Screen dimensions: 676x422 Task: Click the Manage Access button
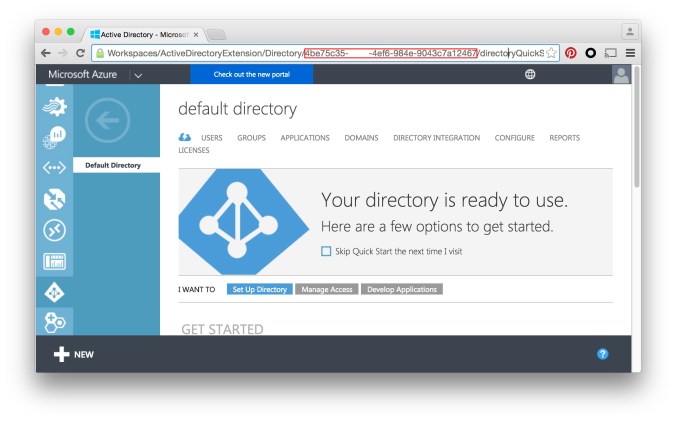[327, 289]
